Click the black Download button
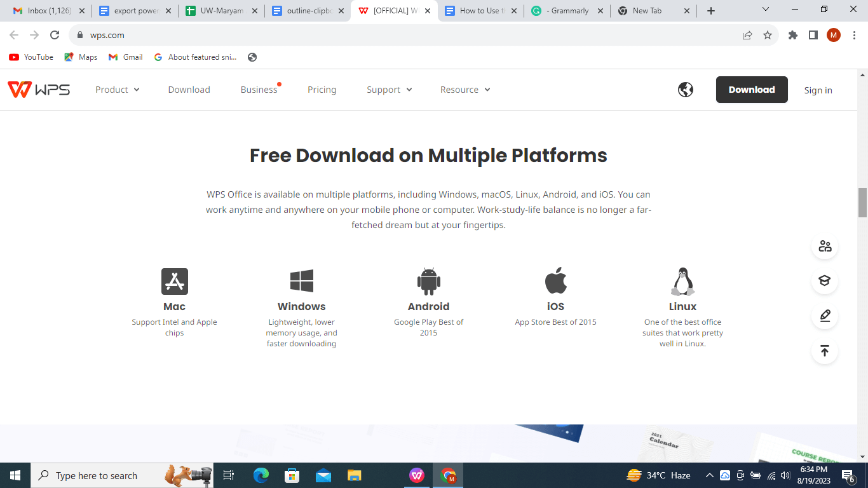This screenshot has width=868, height=488. (x=752, y=89)
